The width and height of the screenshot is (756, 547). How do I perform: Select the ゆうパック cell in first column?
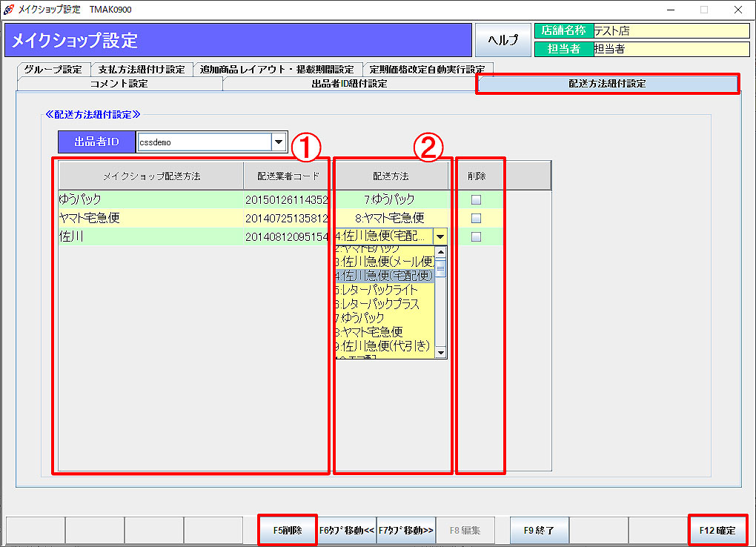point(151,199)
